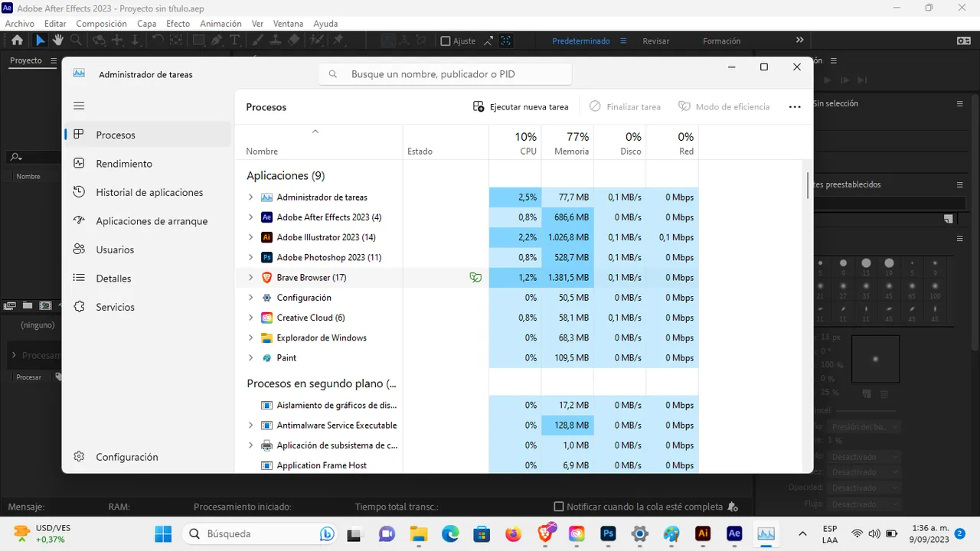
Task: Select the Eraser tool in After Effects
Action: [295, 41]
